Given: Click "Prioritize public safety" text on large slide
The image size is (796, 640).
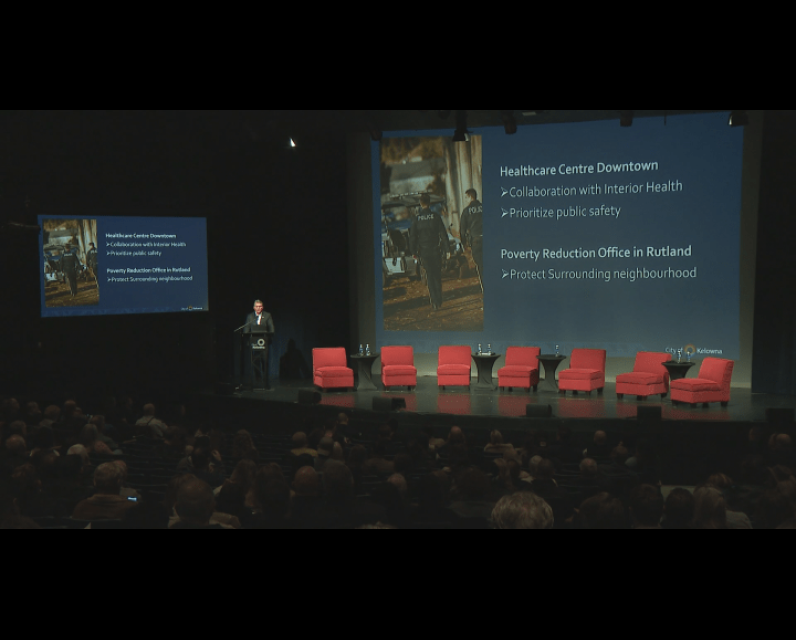Looking at the screenshot, I should pos(565,212).
